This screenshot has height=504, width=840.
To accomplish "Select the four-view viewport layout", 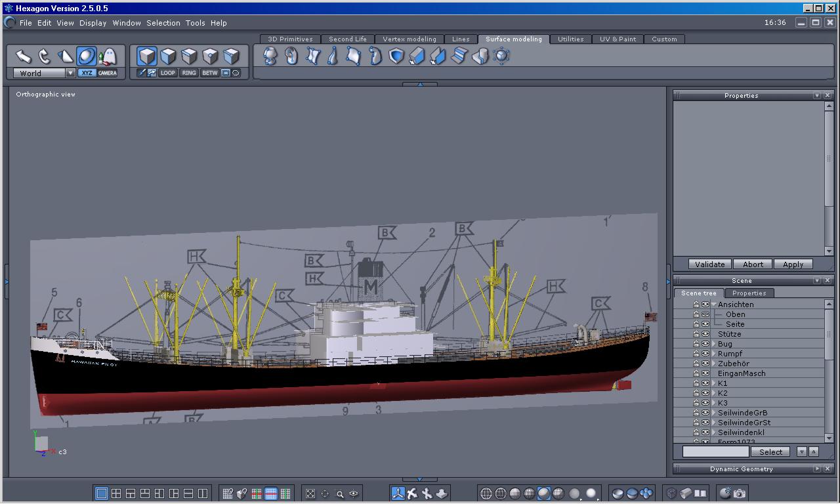I will pyautogui.click(x=116, y=493).
